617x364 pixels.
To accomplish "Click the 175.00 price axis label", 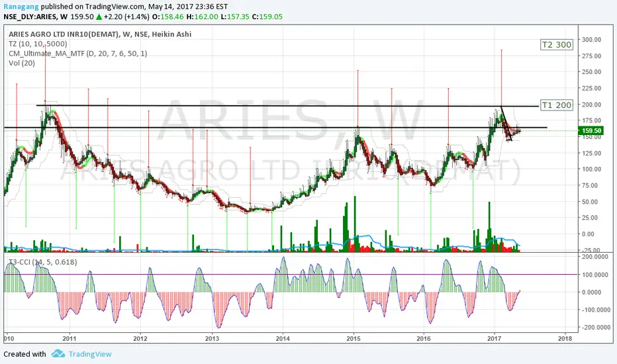I will click(x=591, y=121).
